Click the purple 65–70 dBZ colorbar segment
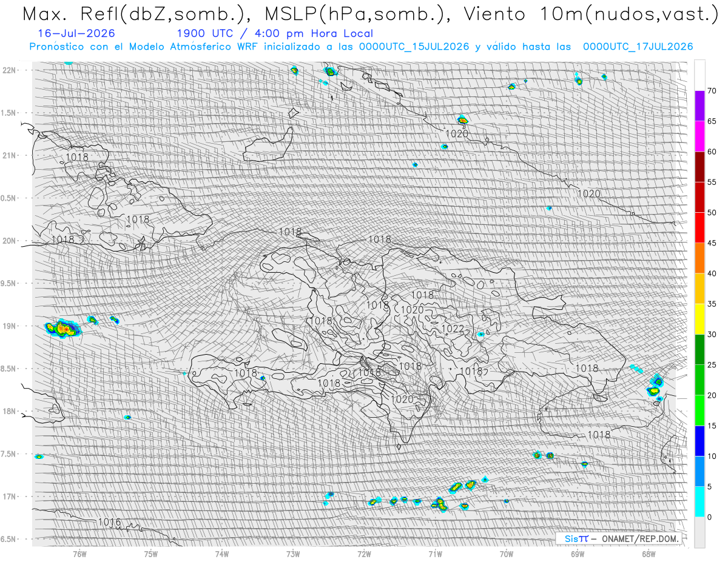728x562 pixels. [699, 106]
